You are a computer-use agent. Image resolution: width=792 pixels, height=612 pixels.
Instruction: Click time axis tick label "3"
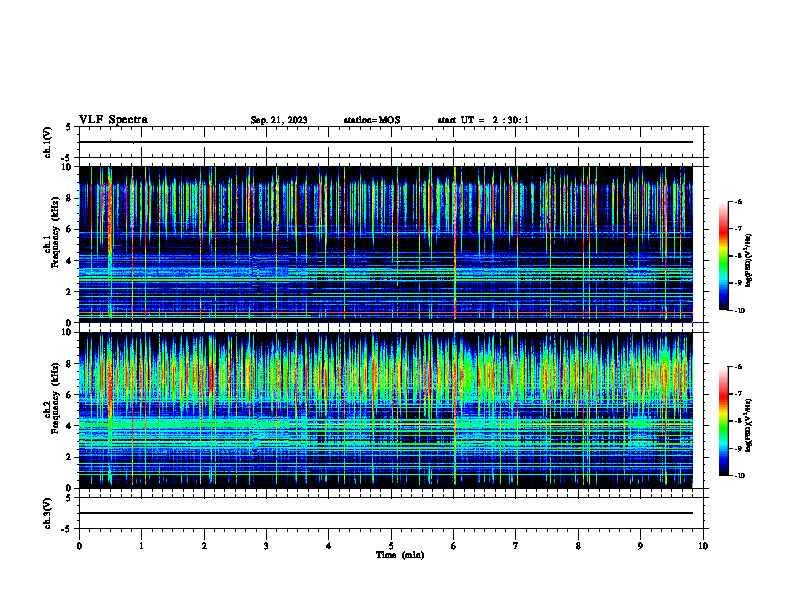(266, 546)
